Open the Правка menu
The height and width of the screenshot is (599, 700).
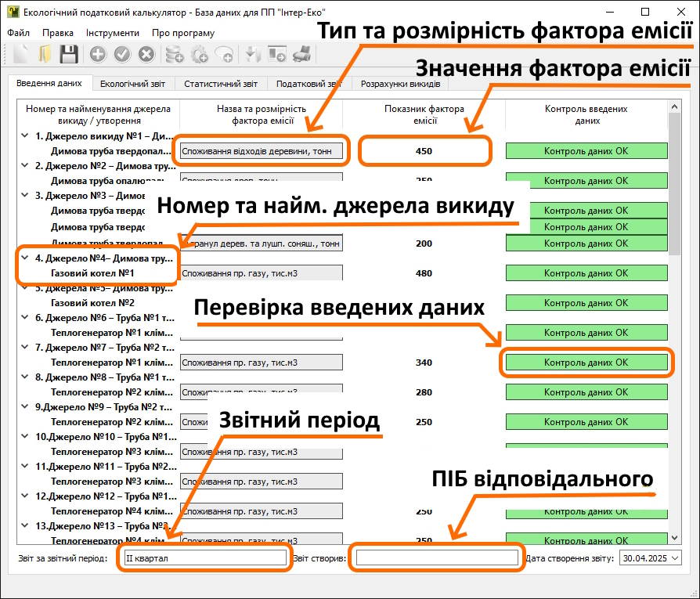tap(58, 33)
